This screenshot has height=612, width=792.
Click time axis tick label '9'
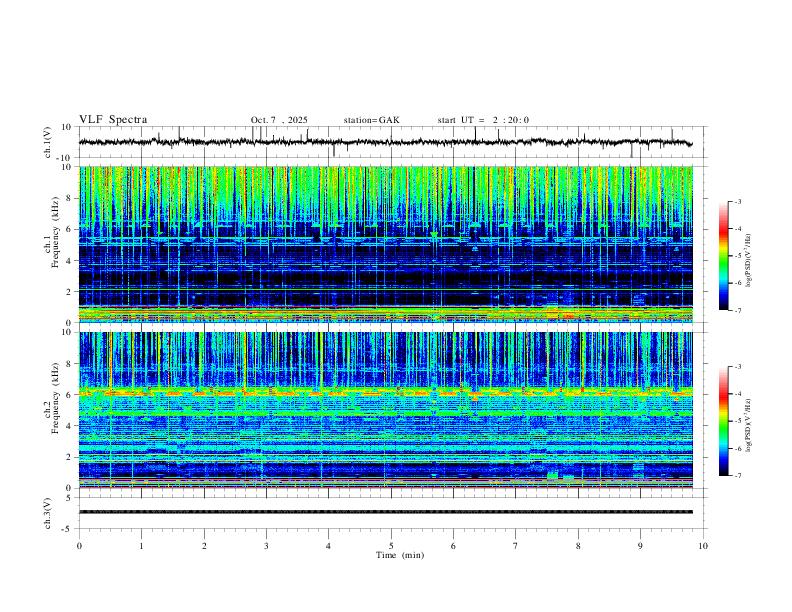click(640, 546)
